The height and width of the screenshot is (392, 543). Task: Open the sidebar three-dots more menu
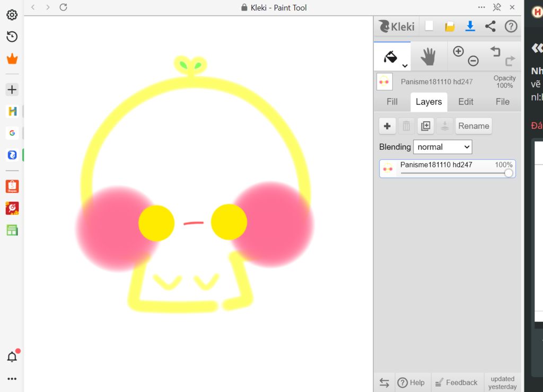point(12,379)
